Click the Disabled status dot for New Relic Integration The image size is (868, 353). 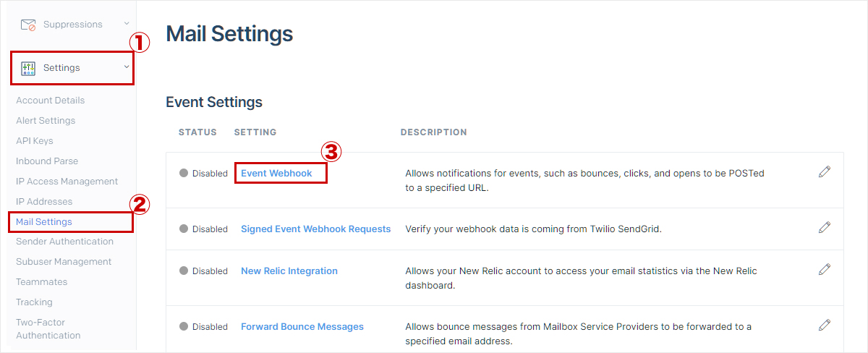(x=184, y=271)
